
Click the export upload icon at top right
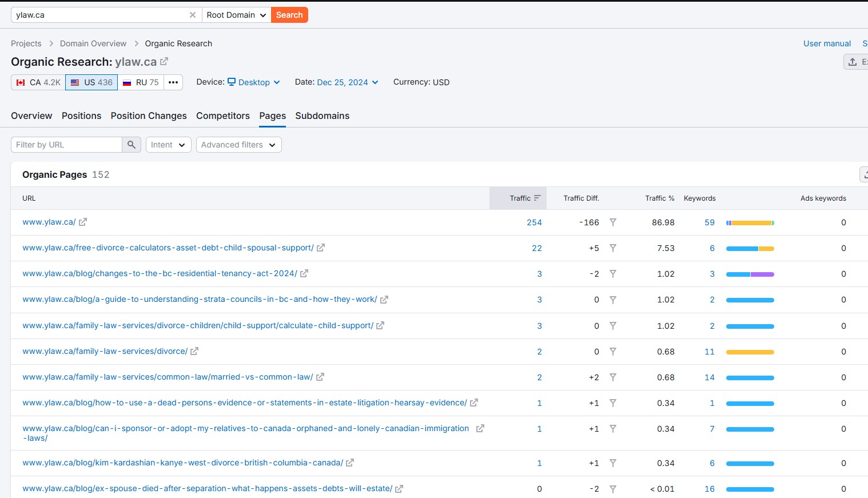[853, 62]
